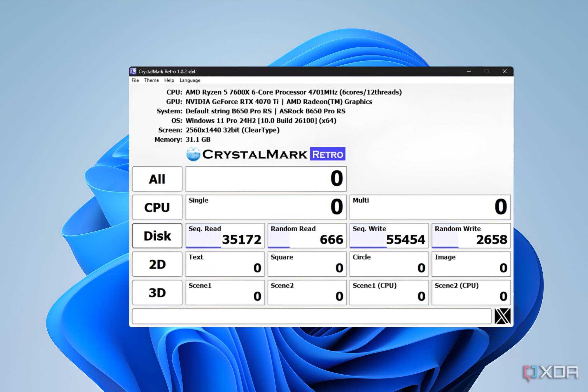This screenshot has width=588, height=392.
Task: Run all benchmarks with the All button
Action: click(x=157, y=179)
